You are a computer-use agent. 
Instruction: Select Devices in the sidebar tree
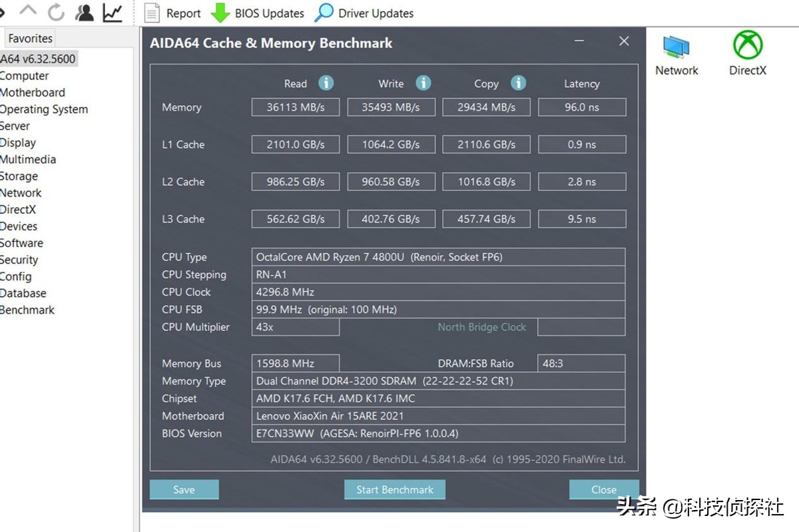coord(19,226)
